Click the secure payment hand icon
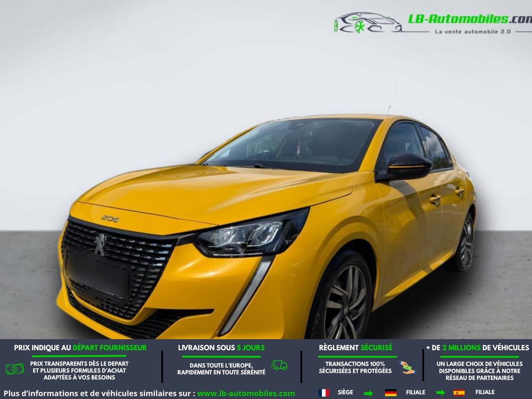Screen dimensions: 532x399 (x=408, y=367)
